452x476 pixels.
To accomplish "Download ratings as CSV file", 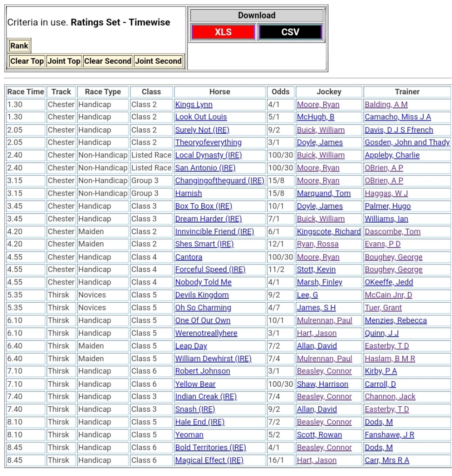I will coord(290,32).
